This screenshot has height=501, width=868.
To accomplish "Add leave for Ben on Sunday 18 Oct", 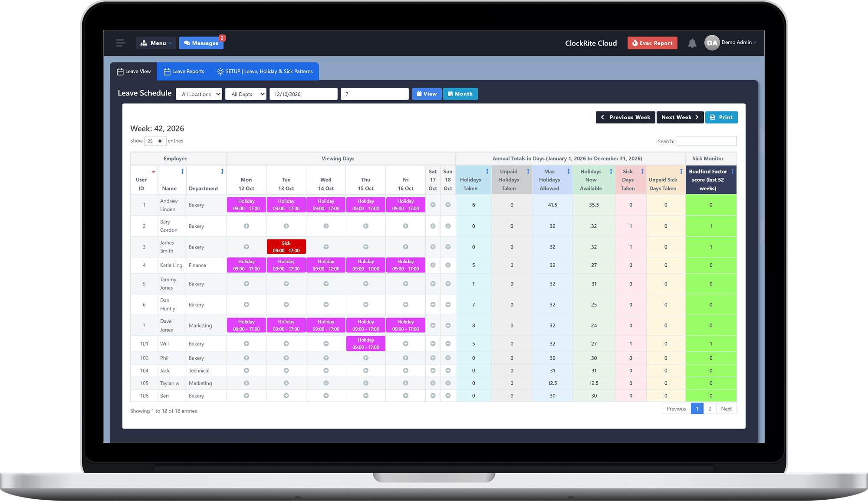I will pos(448,396).
